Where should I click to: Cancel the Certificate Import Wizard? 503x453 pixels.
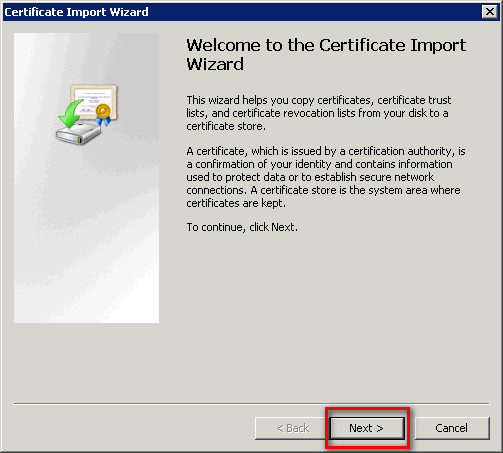tap(452, 428)
